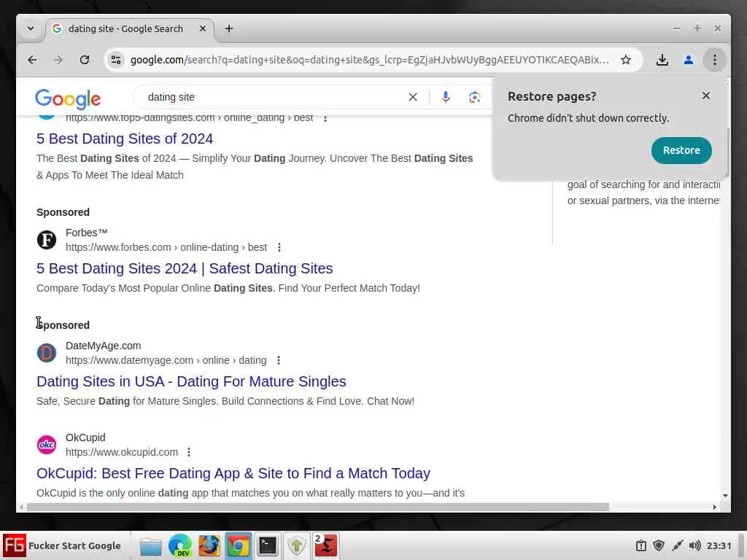Reload the page with the refresh icon
The height and width of the screenshot is (560, 747).
point(85,60)
